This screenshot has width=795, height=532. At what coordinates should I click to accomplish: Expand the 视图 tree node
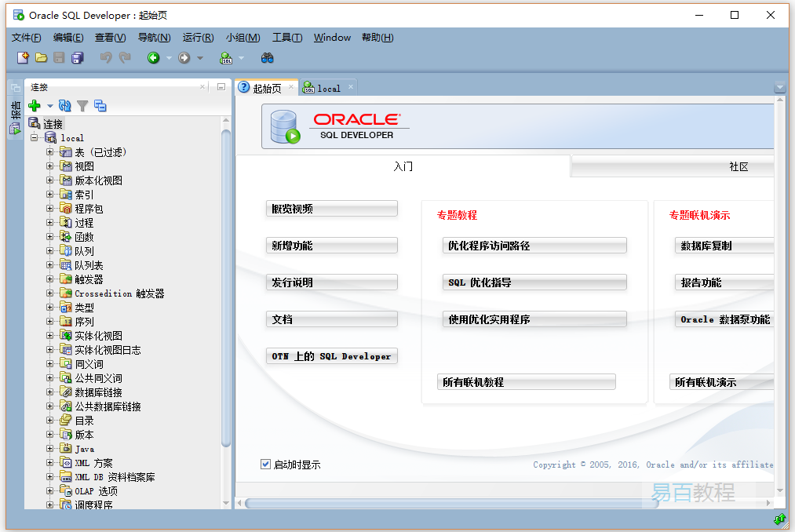pos(50,166)
